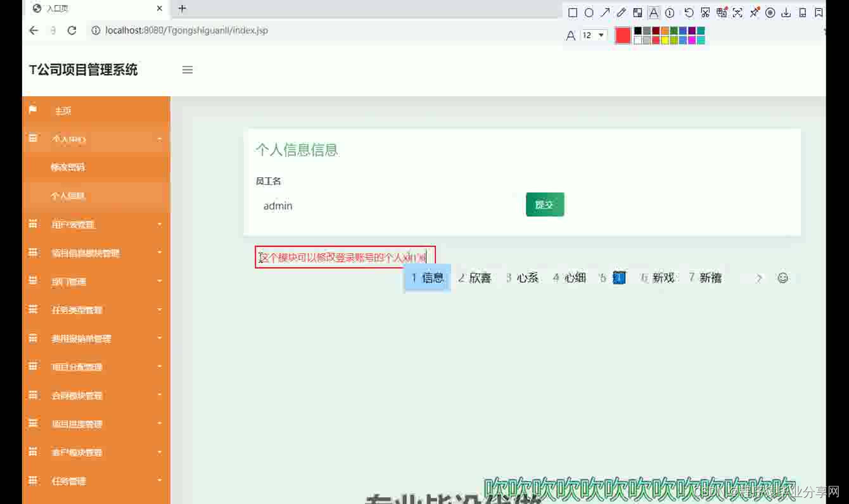
Task: Reload the current page
Action: (72, 30)
